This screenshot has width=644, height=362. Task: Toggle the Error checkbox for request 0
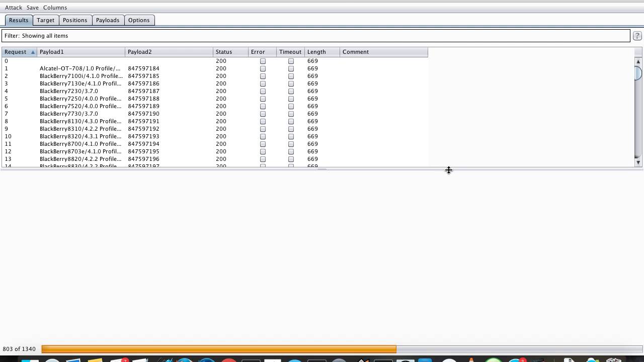click(263, 61)
